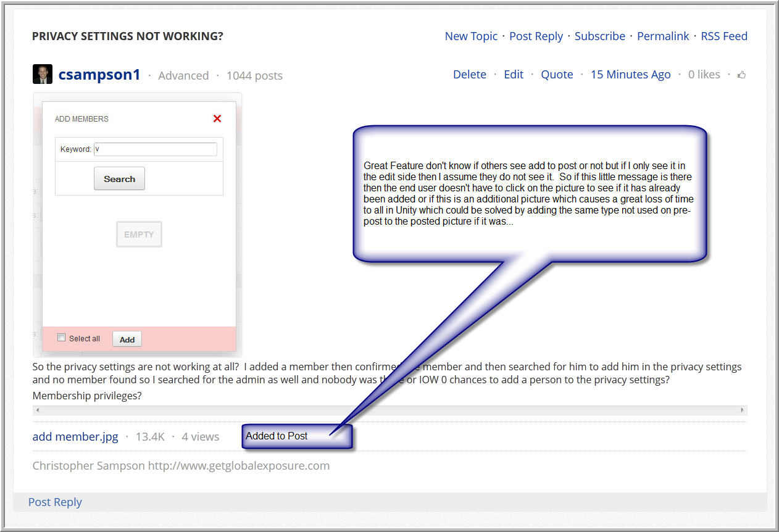Subscribe to this topic
This screenshot has width=779, height=532.
[599, 36]
